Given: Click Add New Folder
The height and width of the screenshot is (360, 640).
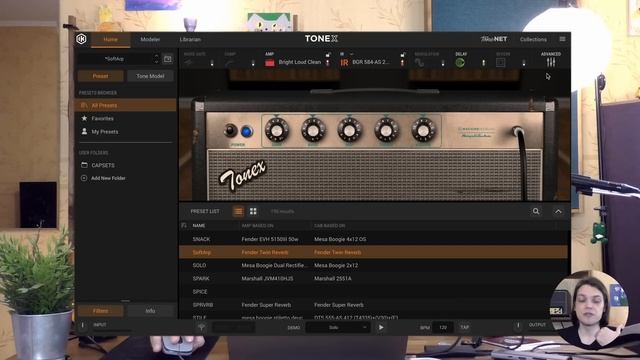Looking at the screenshot, I should coord(108,178).
